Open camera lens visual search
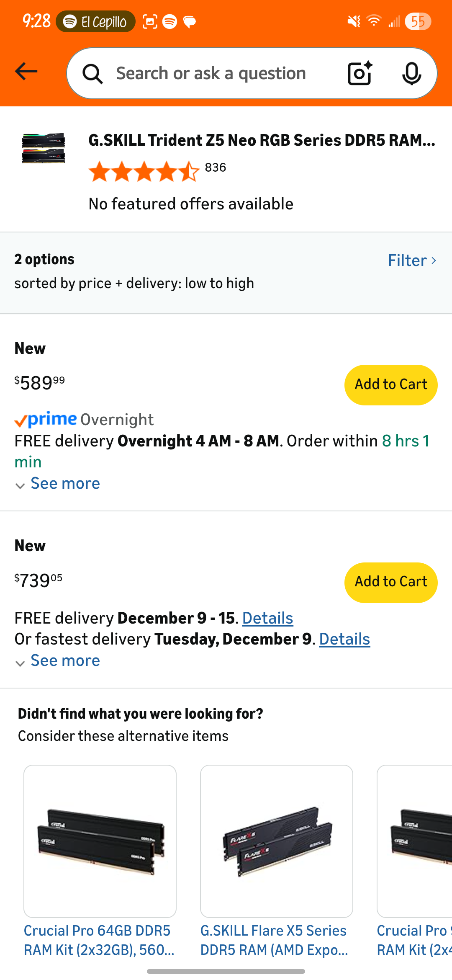Image resolution: width=452 pixels, height=980 pixels. [360, 73]
